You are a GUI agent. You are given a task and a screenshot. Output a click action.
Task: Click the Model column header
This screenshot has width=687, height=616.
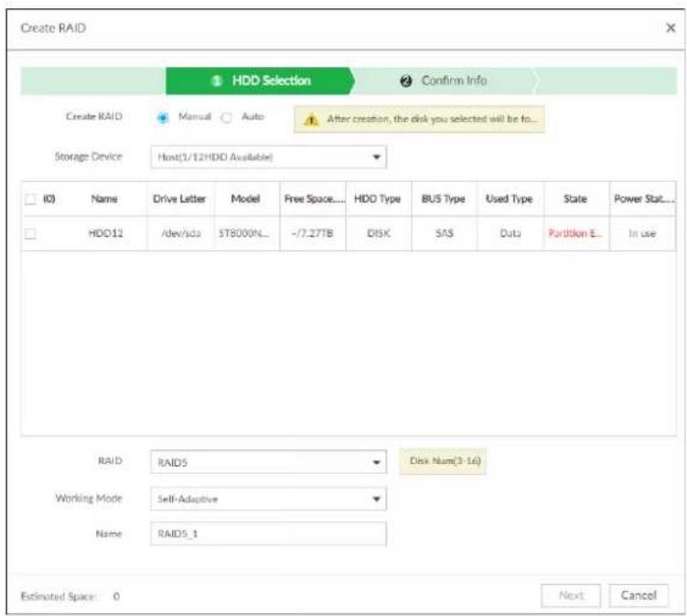pos(246,199)
